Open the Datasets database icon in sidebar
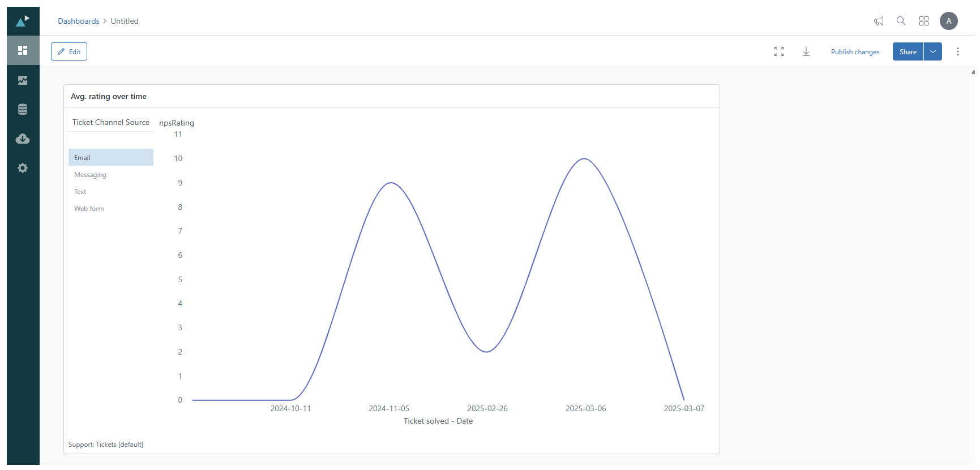 point(23,110)
